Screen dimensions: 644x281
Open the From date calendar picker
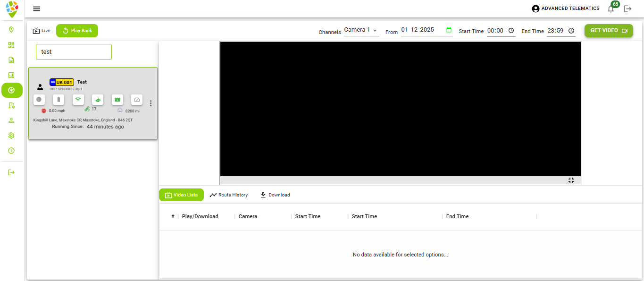[449, 30]
